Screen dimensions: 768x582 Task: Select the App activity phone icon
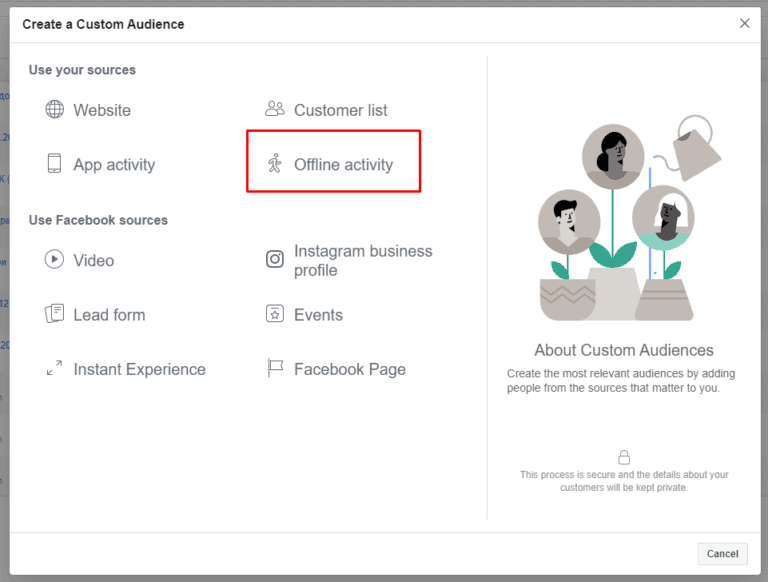point(54,163)
